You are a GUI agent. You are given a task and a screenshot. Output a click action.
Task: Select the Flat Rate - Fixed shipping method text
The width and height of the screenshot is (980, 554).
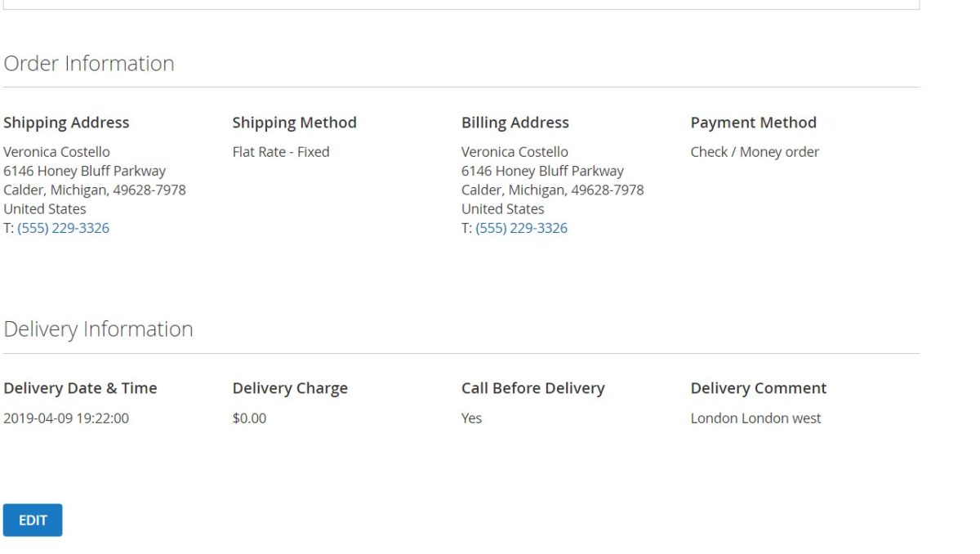coord(280,151)
